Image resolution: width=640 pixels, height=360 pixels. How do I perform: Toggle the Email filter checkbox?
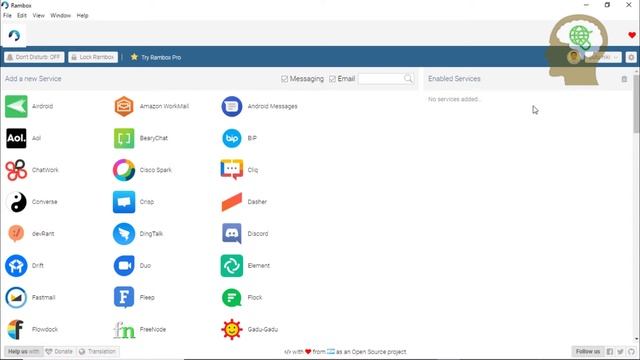[332, 79]
